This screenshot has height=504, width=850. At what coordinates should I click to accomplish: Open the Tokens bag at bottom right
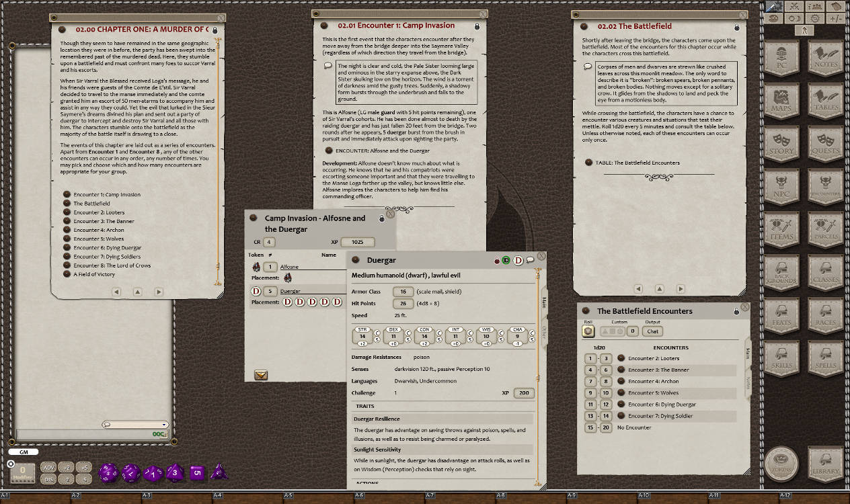tap(781, 464)
